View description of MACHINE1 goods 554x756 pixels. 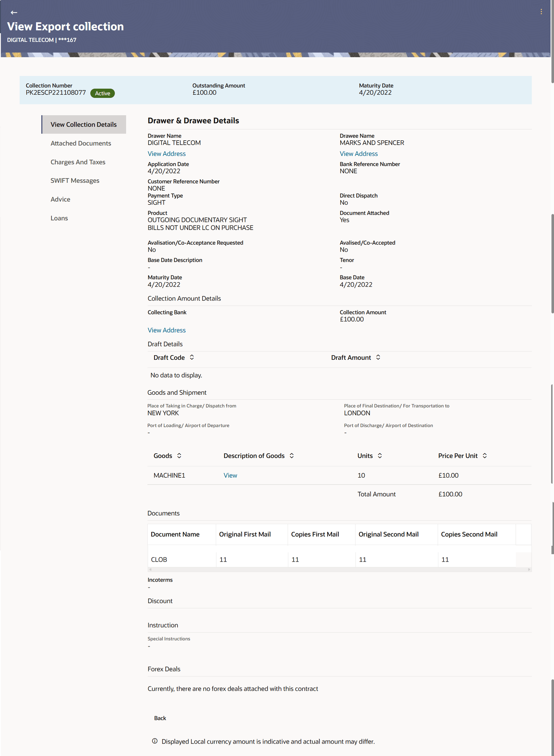pyautogui.click(x=230, y=476)
